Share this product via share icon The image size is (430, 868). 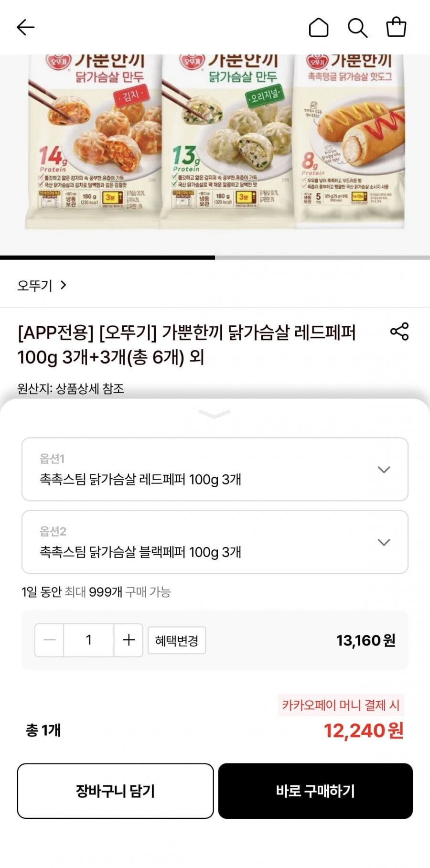click(x=399, y=332)
